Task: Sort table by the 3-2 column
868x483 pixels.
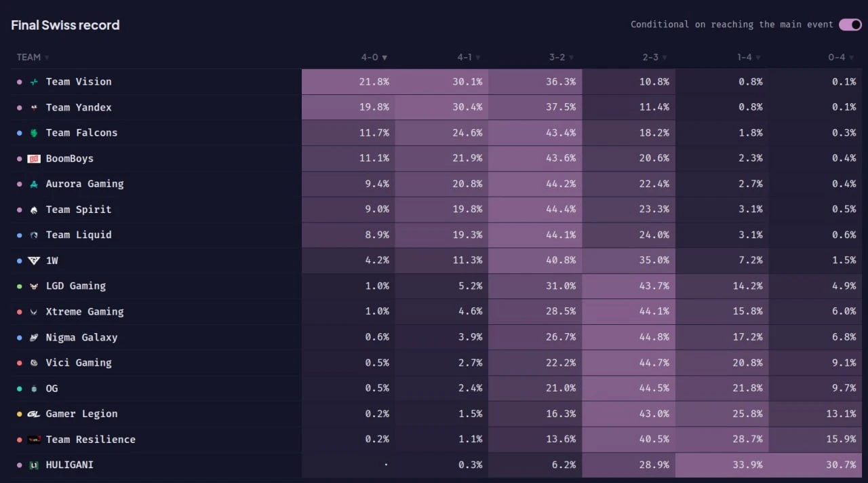Action: [561, 57]
